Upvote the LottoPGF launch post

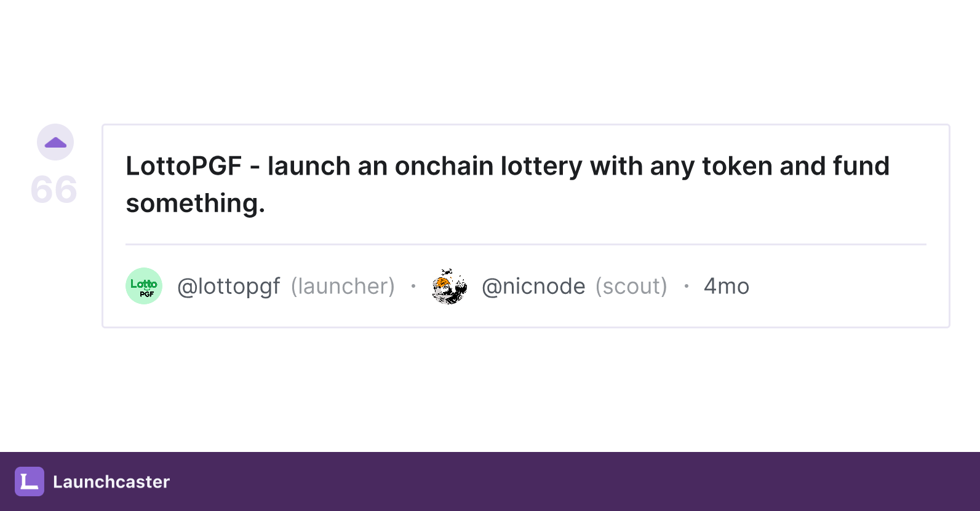click(55, 142)
